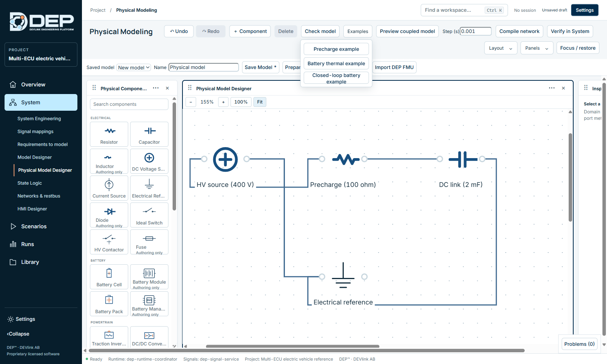Viewport: 607px width, 364px height.
Task: Choose the DC Voltage Source palette tile
Action: 149,161
